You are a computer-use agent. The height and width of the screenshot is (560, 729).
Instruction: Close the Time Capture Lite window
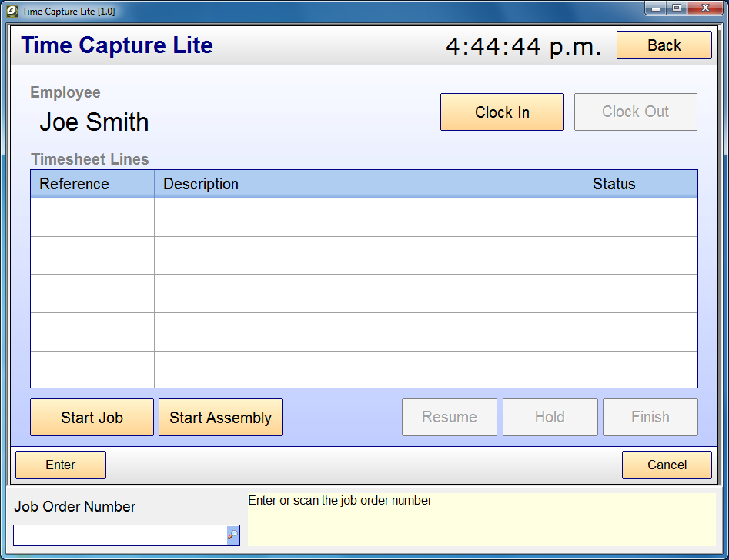pyautogui.click(x=705, y=8)
